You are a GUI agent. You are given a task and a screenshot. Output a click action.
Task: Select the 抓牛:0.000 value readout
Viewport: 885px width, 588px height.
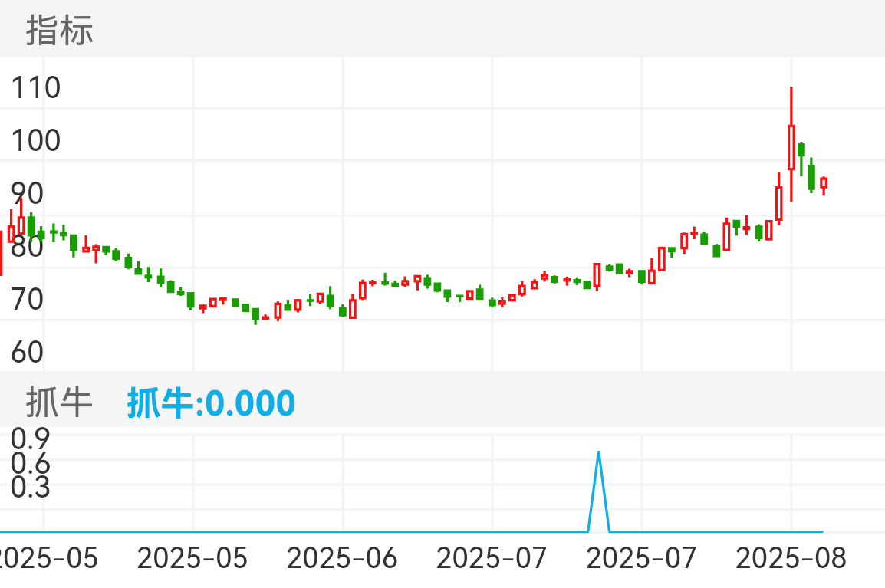pyautogui.click(x=211, y=403)
